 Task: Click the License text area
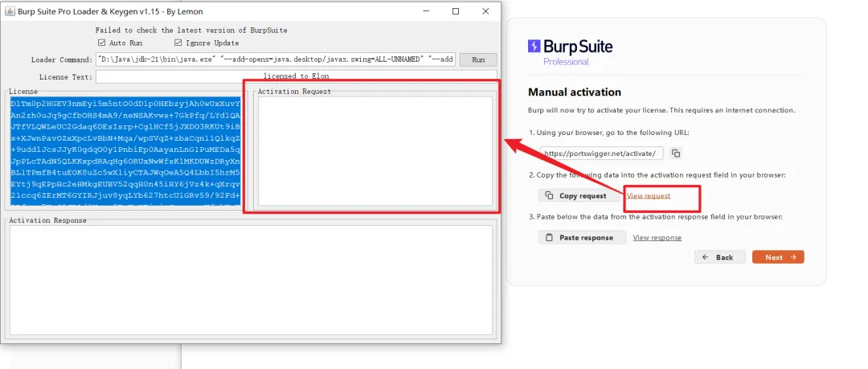tap(125, 153)
